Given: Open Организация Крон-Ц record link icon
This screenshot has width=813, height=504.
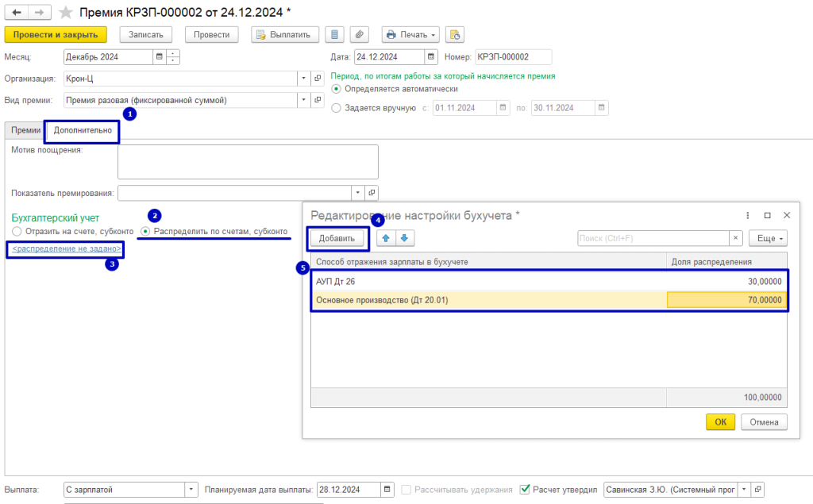Looking at the screenshot, I should (x=318, y=79).
